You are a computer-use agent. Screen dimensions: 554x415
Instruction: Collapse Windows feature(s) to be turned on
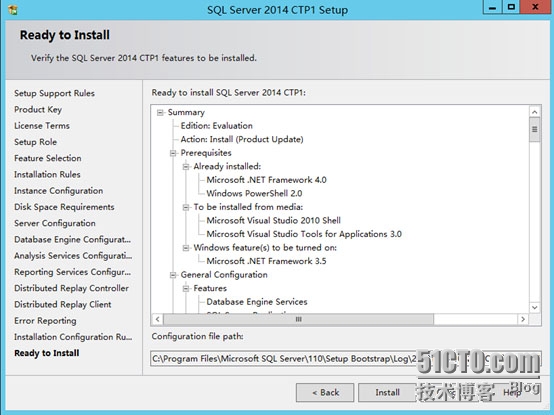pos(186,248)
